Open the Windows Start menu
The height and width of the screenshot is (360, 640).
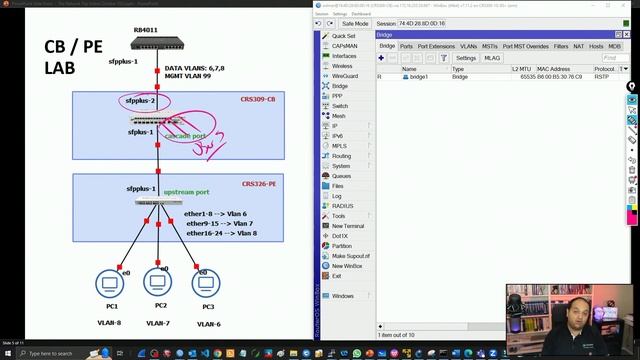coord(8,353)
